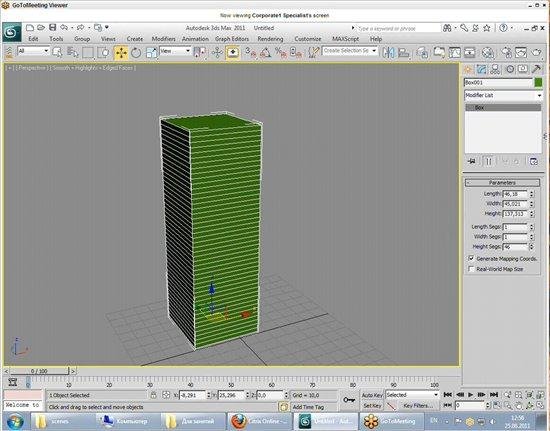Open the Customize menu
The height and width of the screenshot is (431, 550).
click(308, 39)
